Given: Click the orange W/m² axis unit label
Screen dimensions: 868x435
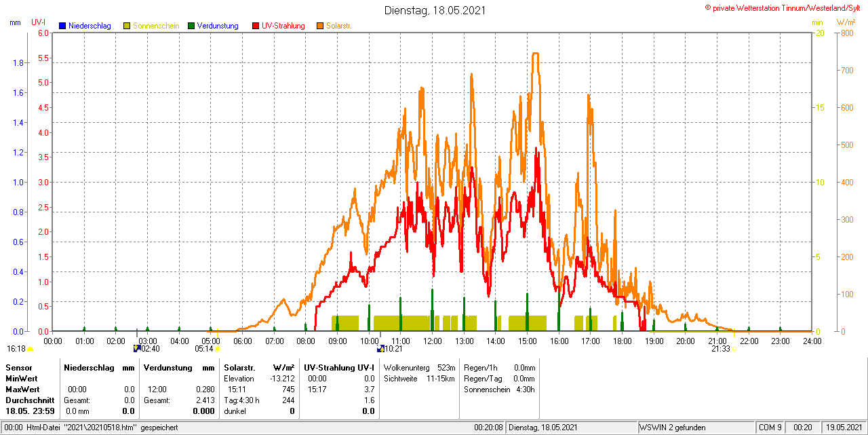Looking at the screenshot, I should coord(846,22).
